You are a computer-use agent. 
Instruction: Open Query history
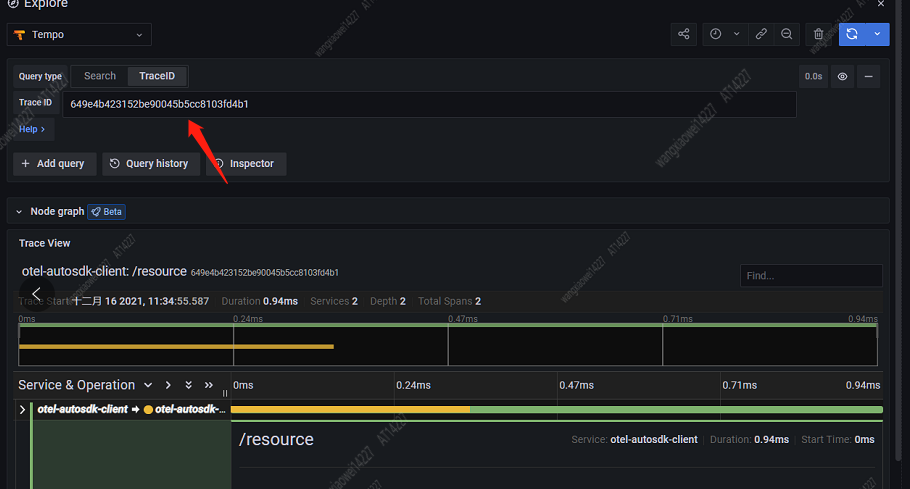point(151,164)
